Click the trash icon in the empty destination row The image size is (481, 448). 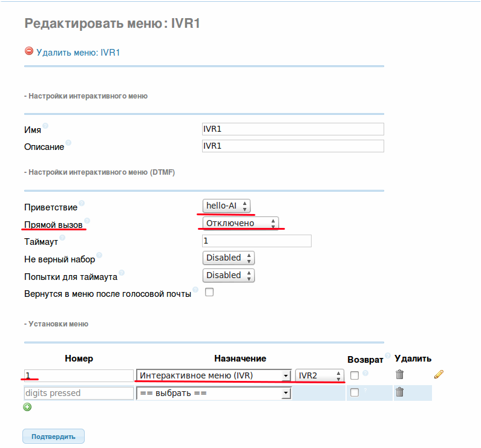tap(399, 393)
